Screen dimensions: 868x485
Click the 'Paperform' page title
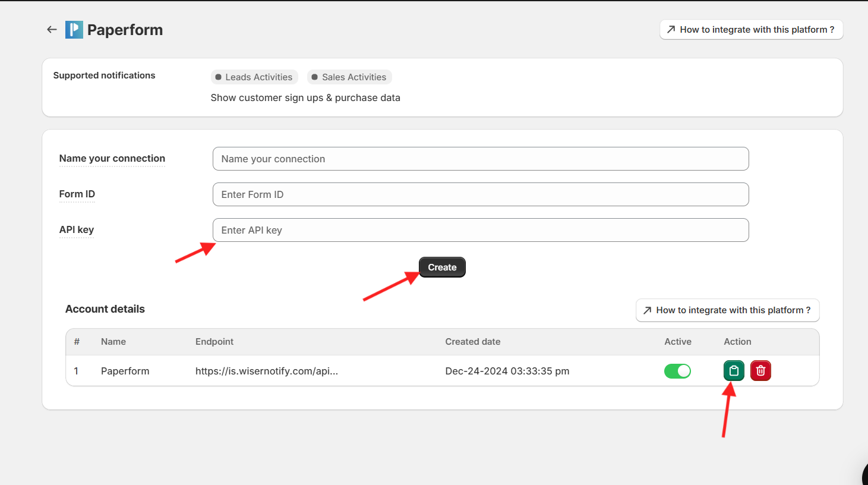(125, 30)
